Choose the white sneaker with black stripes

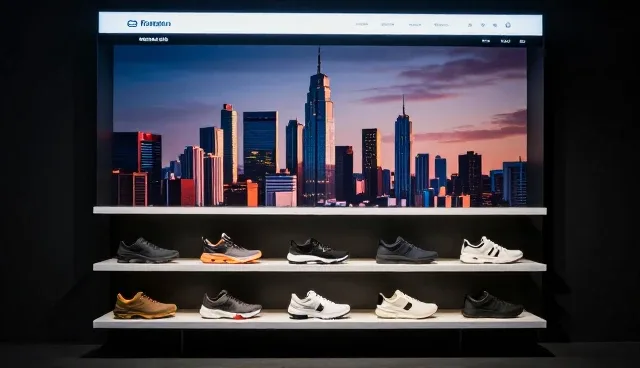(491, 250)
